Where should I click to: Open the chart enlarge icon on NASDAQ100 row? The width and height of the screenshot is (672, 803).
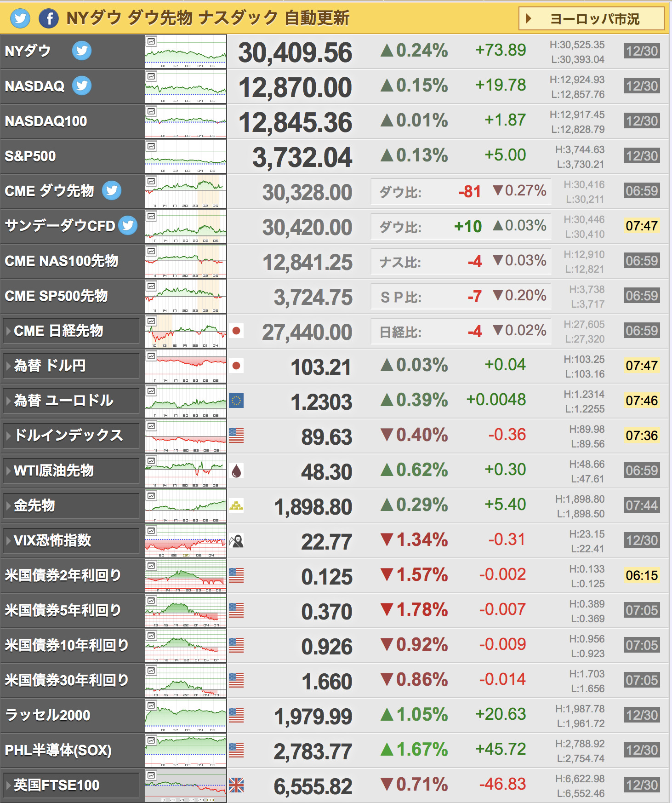[x=151, y=111]
